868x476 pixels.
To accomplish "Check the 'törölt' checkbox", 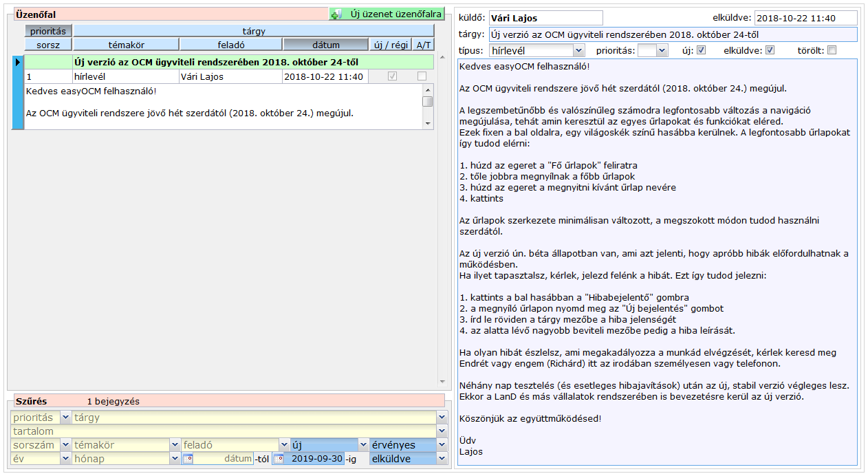I will point(832,50).
